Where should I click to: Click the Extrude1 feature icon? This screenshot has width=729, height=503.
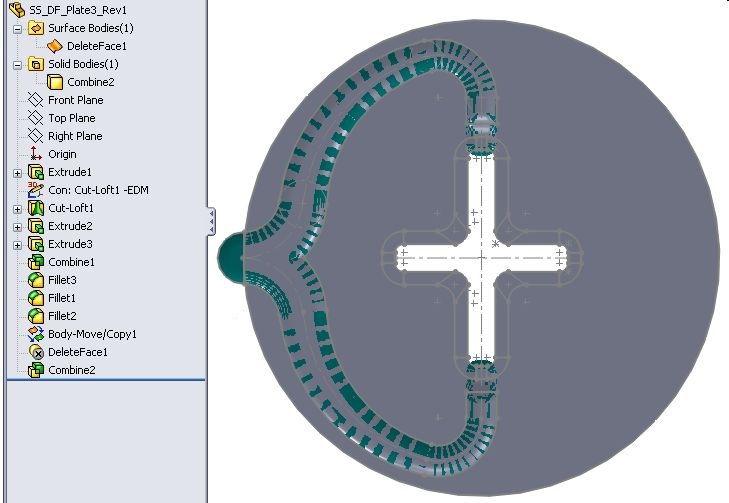[x=36, y=172]
